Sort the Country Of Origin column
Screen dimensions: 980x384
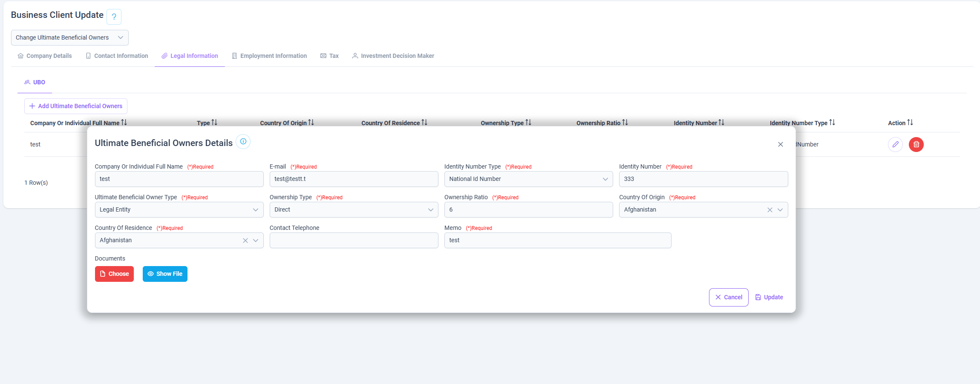coord(311,123)
